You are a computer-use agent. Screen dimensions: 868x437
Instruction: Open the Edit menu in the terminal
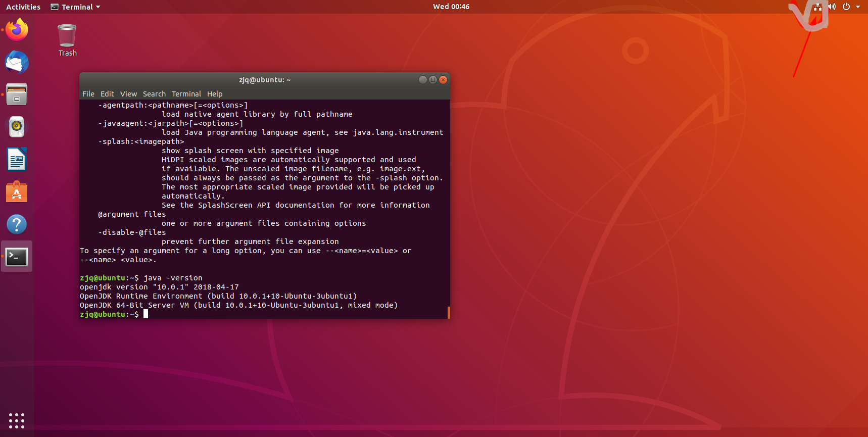pyautogui.click(x=107, y=94)
